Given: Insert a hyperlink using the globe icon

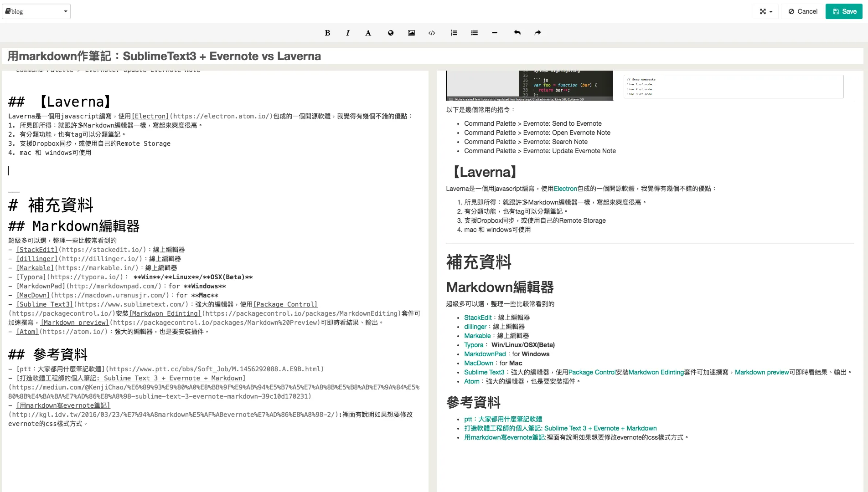Looking at the screenshot, I should coord(390,32).
